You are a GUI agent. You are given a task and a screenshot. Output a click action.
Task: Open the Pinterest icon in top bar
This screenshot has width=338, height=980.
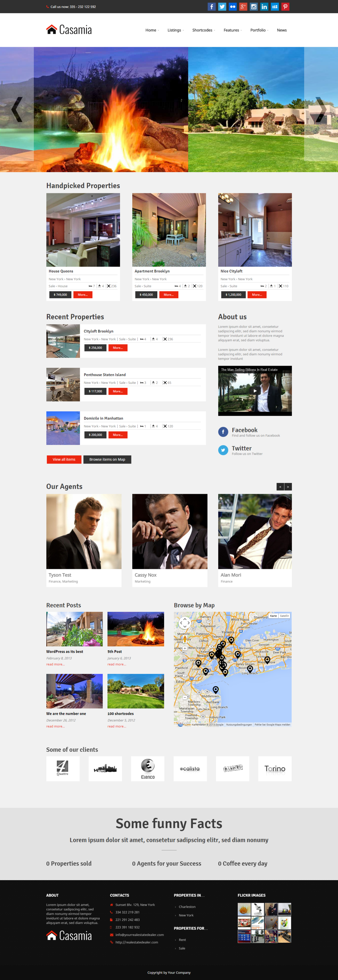point(285,6)
